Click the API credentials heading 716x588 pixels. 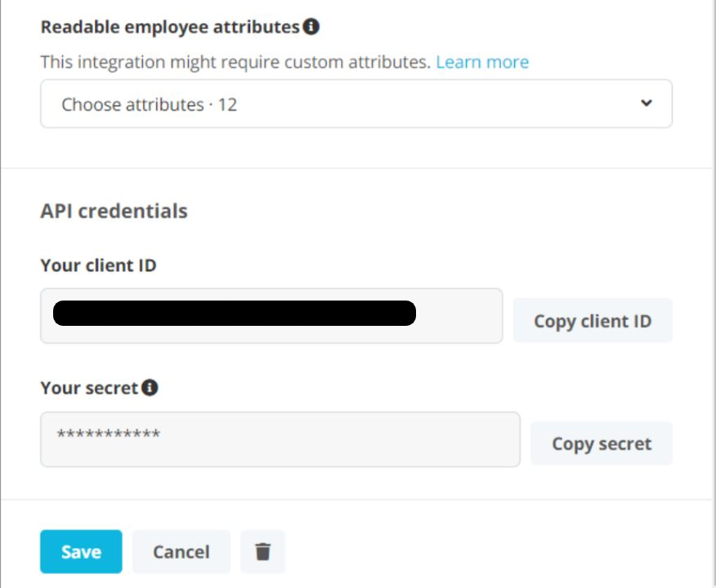(114, 211)
